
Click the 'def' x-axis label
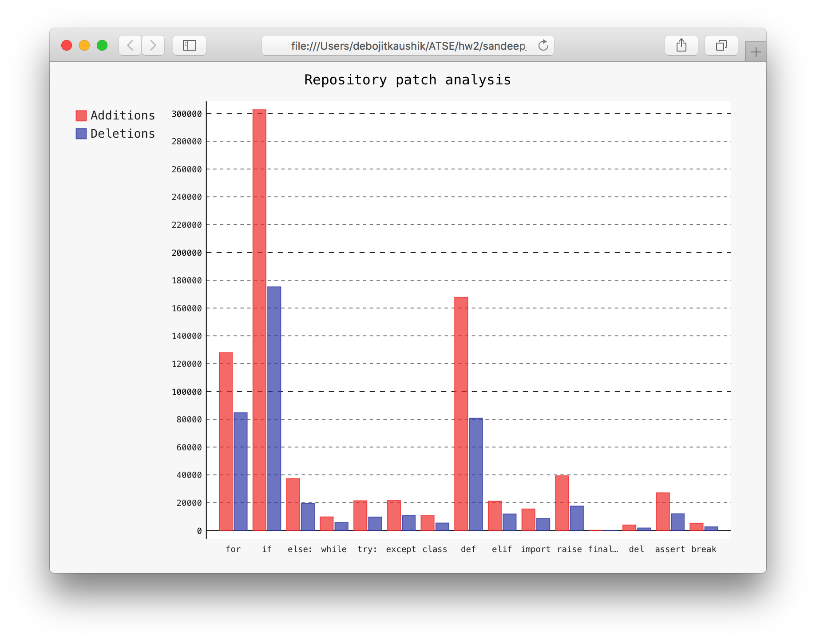pyautogui.click(x=468, y=549)
